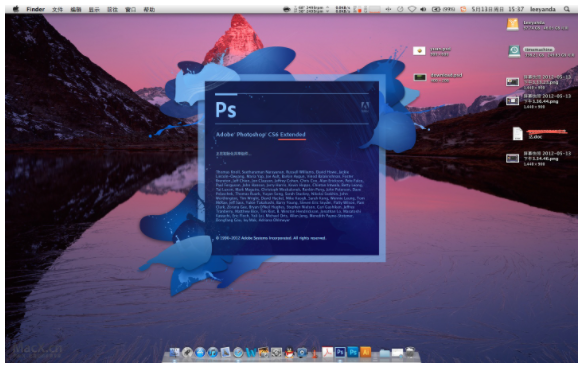Click the Adobe Systems copyright line on splash
Image resolution: width=586 pixels, height=369 pixels.
pos(271,238)
